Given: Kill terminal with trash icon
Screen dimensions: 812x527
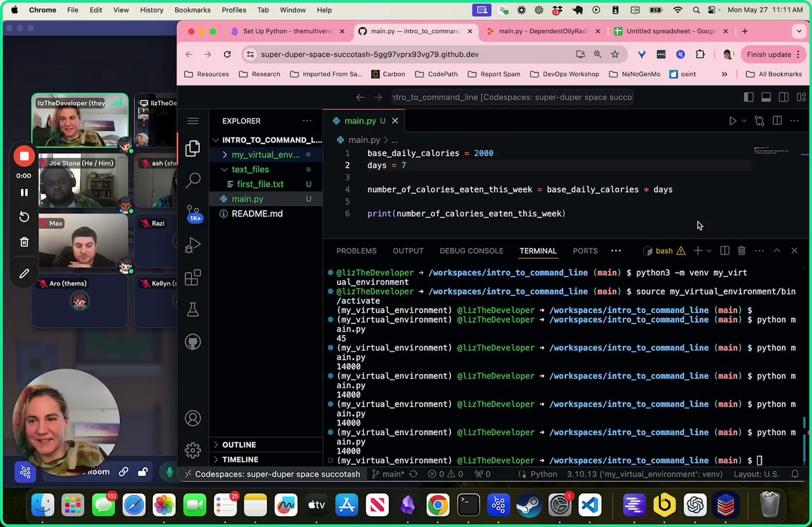Looking at the screenshot, I should tap(742, 250).
